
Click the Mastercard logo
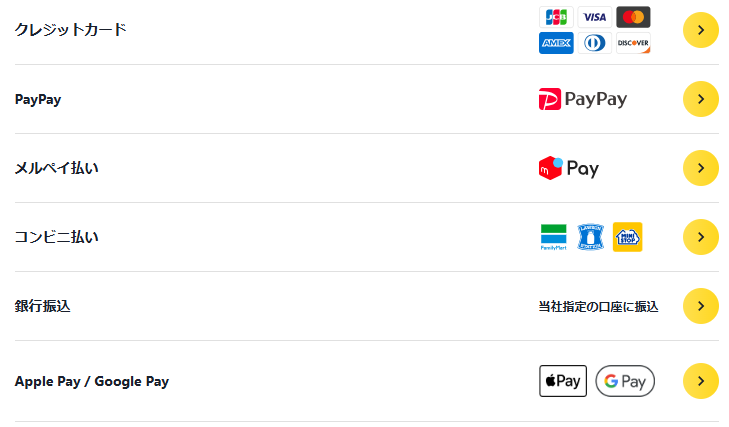tap(633, 17)
